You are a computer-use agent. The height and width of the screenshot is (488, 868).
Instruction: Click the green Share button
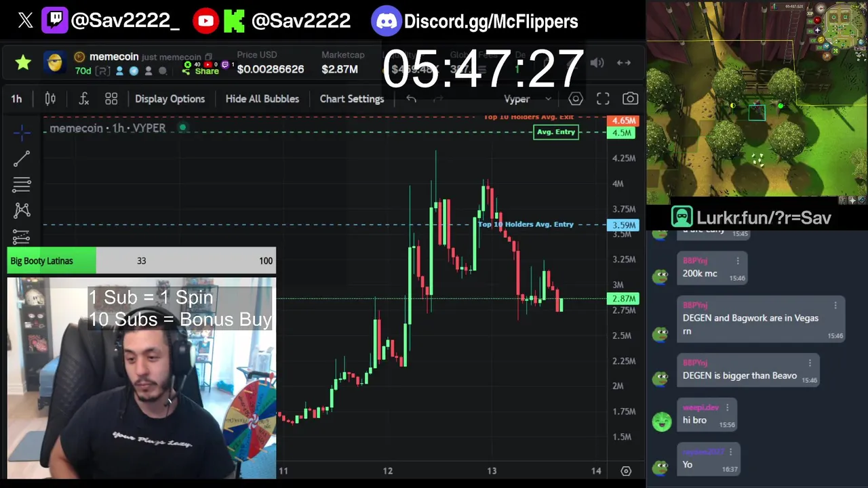pyautogui.click(x=201, y=70)
